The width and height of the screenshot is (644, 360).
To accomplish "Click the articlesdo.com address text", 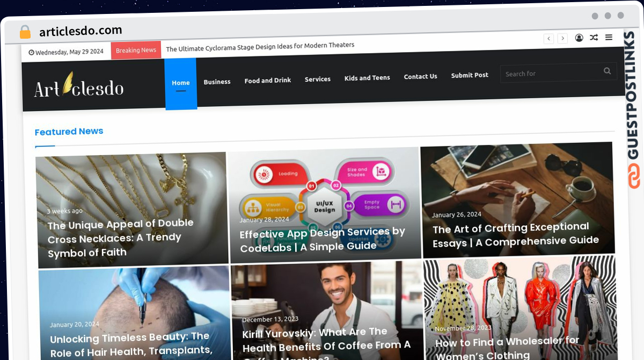I will (80, 31).
